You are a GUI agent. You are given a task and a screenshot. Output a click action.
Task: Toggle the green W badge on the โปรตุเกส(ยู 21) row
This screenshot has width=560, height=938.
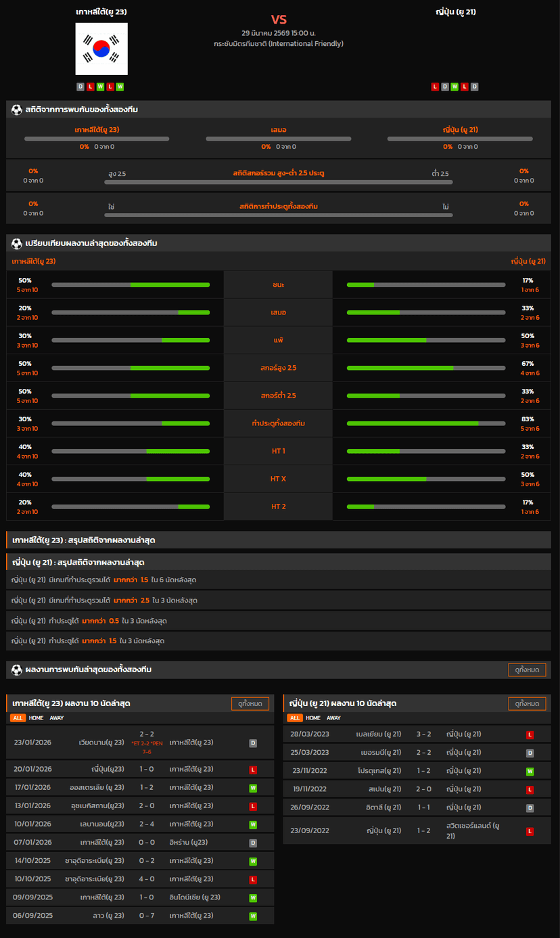click(530, 770)
